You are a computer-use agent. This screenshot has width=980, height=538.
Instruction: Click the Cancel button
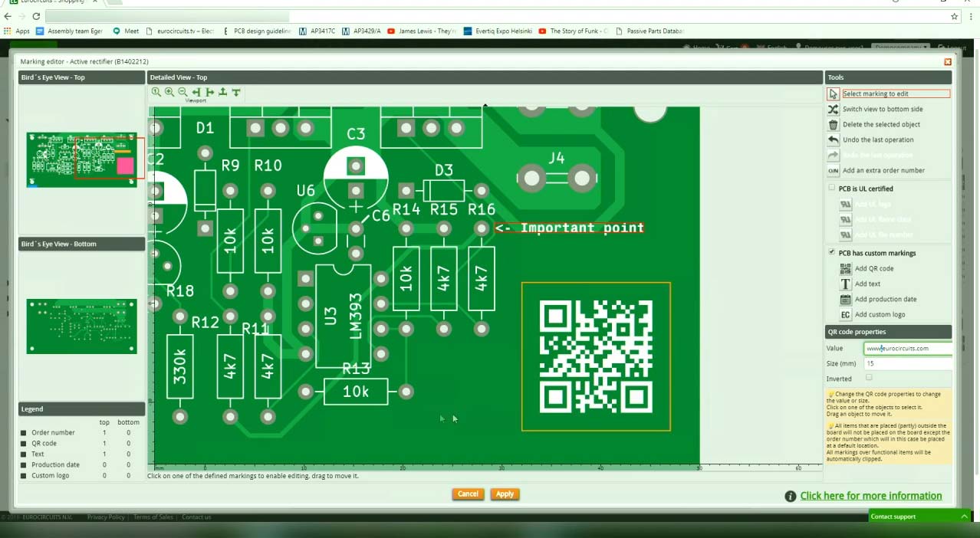coord(468,494)
